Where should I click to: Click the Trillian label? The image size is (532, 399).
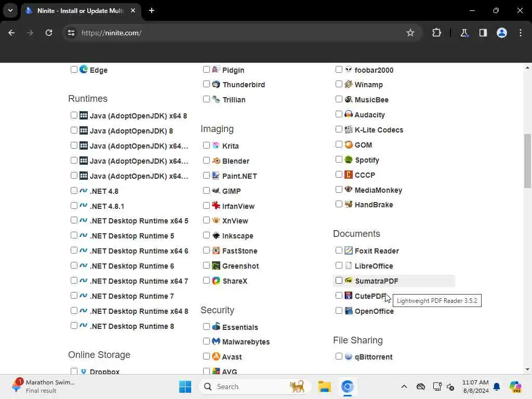(x=234, y=100)
